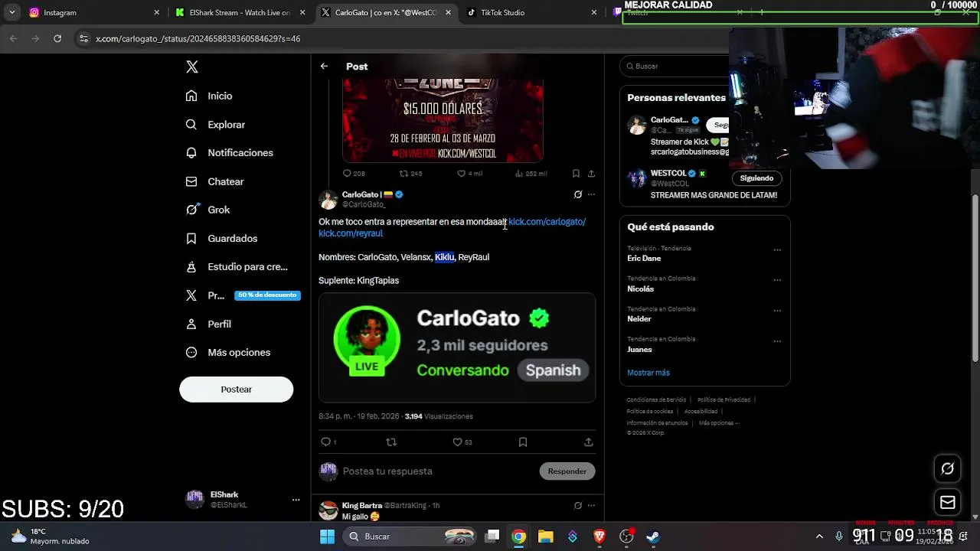Reload the page in browser
This screenshot has height=551, width=980.
pos(57,38)
